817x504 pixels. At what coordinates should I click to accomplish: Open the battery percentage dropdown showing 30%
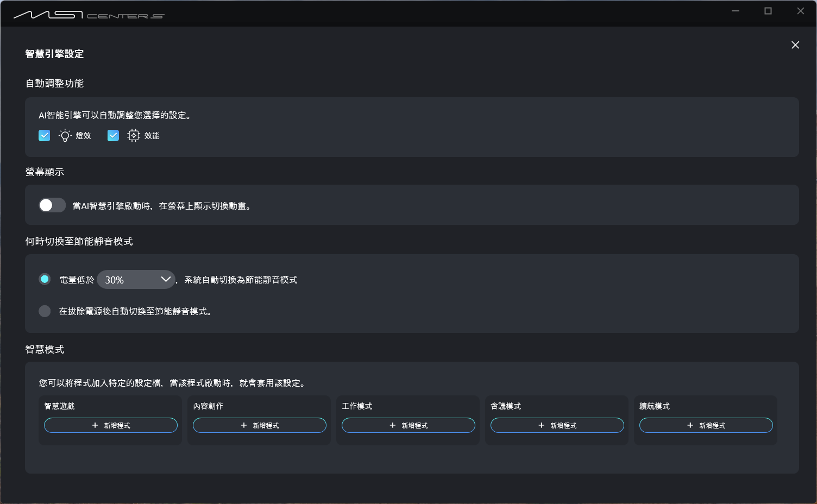[x=136, y=279]
